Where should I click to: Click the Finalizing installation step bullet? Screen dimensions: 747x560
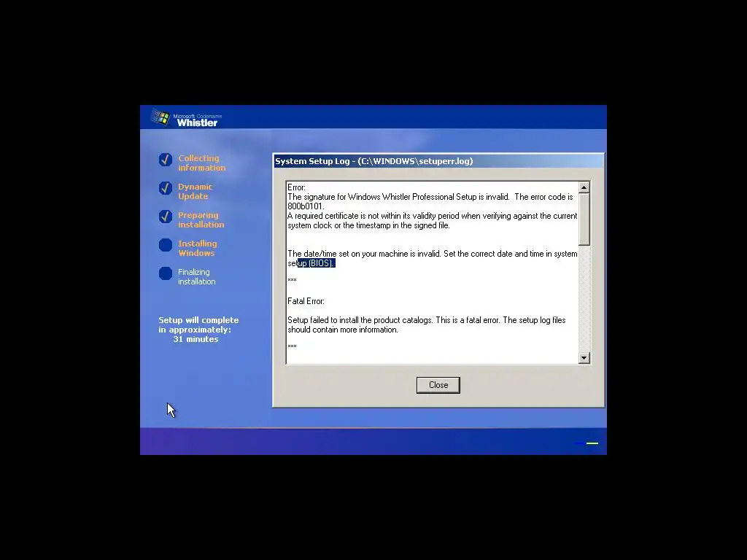tap(166, 273)
